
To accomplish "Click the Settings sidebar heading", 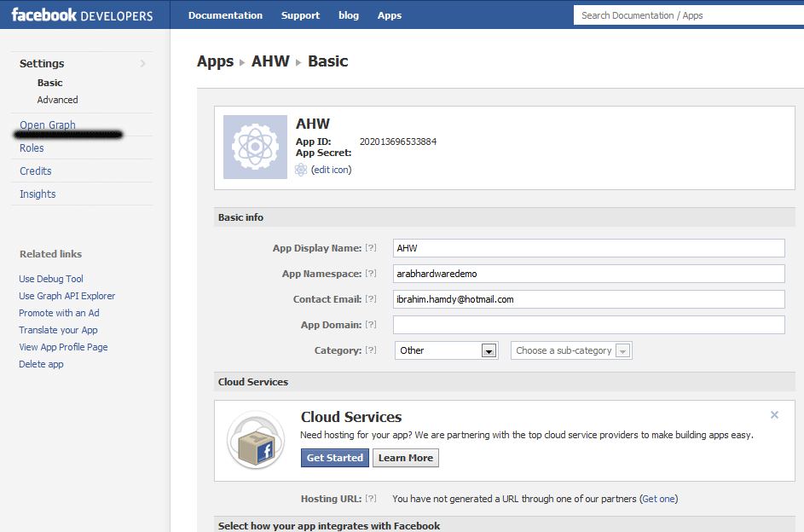I will click(x=42, y=64).
